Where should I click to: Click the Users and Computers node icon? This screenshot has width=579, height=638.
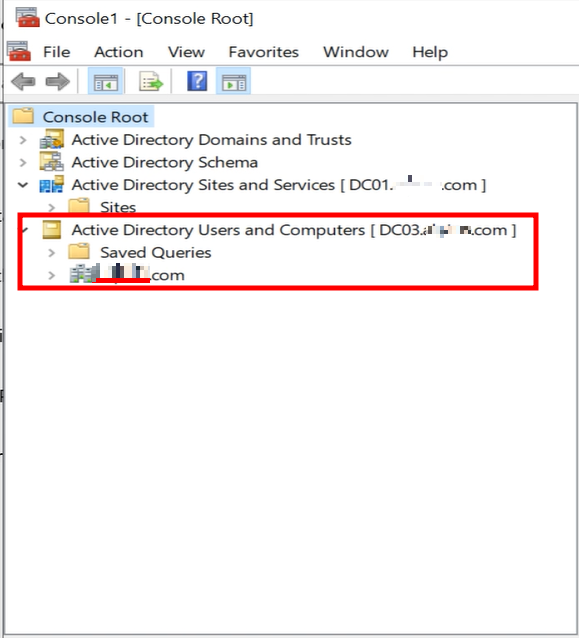(52, 229)
